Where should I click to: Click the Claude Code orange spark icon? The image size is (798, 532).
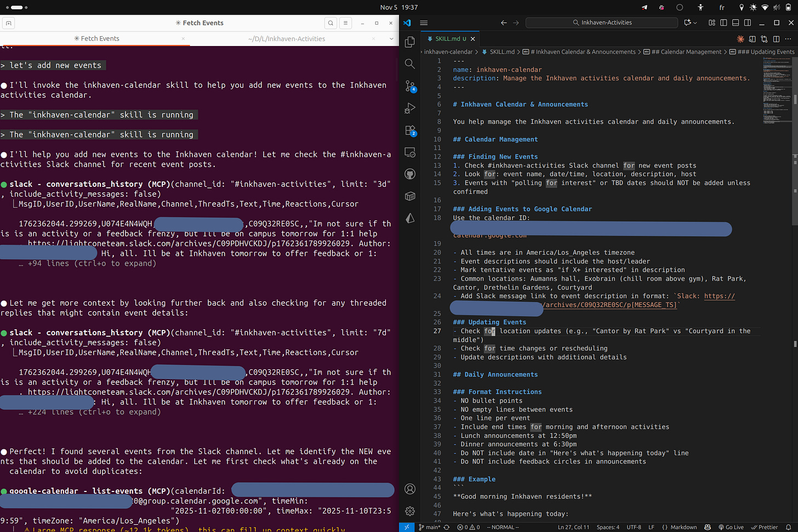click(x=740, y=39)
